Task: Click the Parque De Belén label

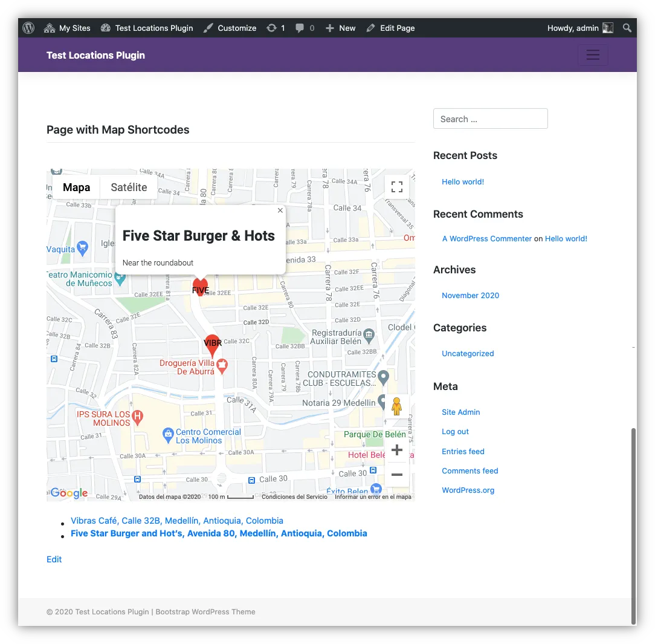Action: [x=375, y=434]
